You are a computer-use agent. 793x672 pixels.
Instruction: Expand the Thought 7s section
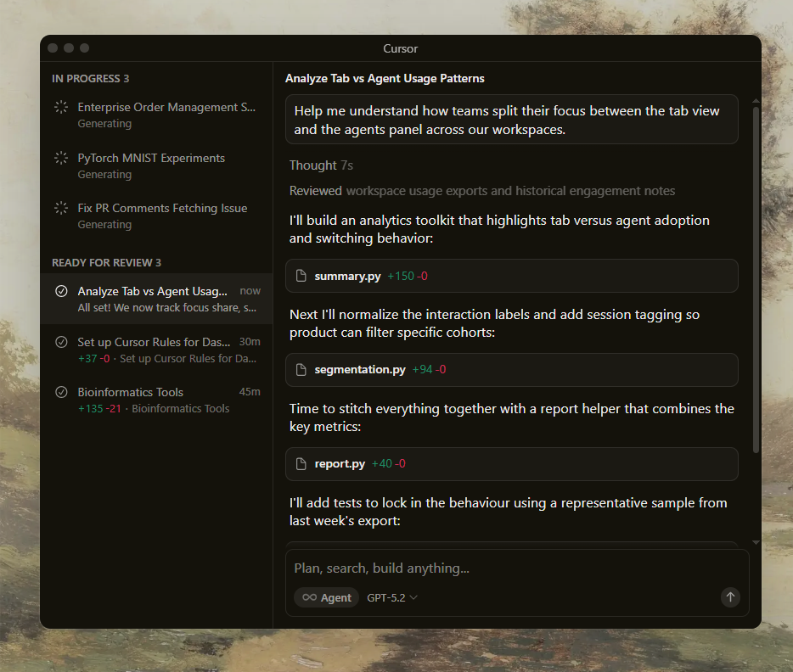pos(321,165)
